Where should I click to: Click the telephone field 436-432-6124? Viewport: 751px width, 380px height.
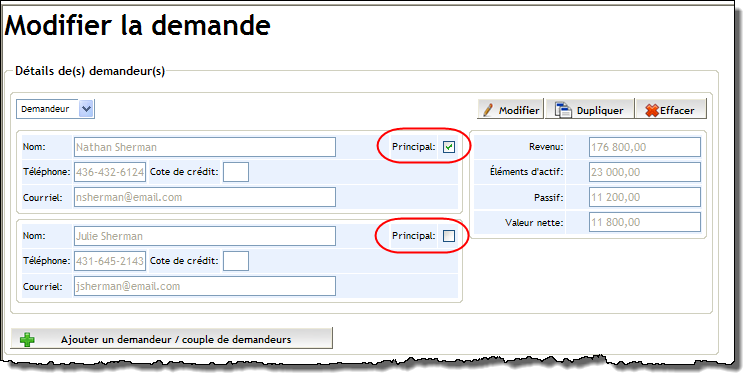click(x=110, y=172)
